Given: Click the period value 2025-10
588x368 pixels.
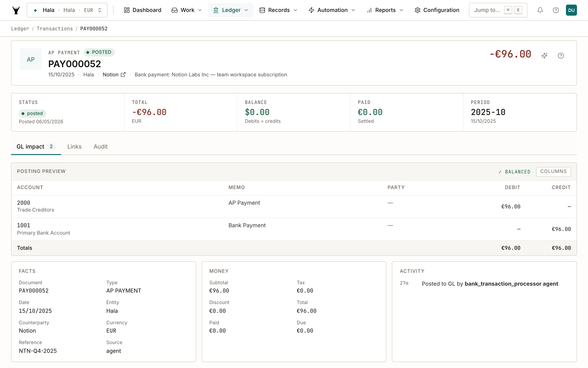Looking at the screenshot, I should pyautogui.click(x=488, y=112).
